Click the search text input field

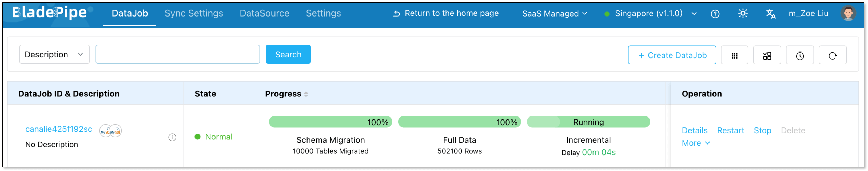(x=178, y=54)
